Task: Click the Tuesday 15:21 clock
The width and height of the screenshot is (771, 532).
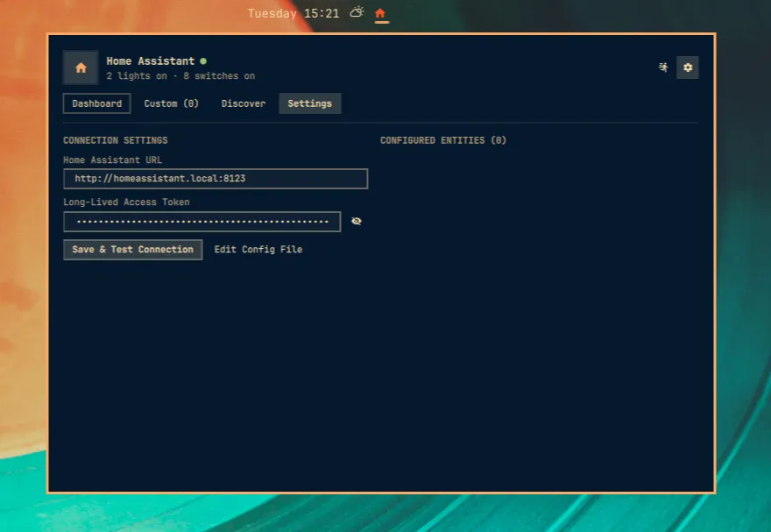Action: [x=293, y=13]
